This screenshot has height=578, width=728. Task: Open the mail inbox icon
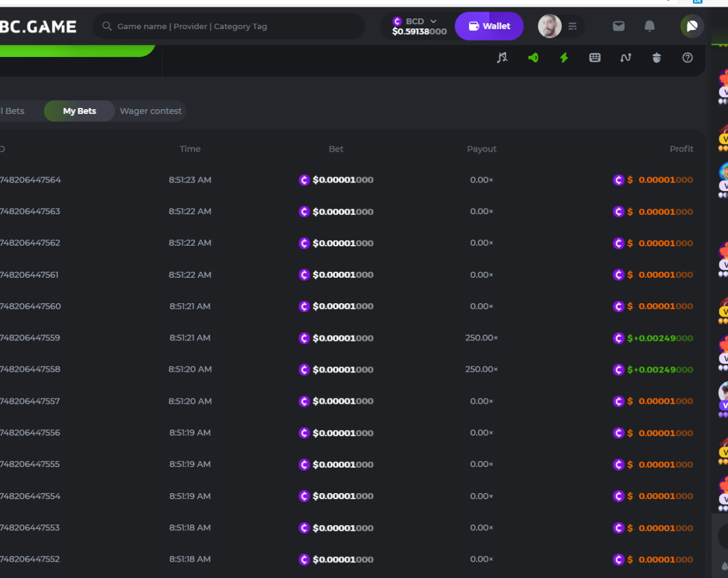point(618,26)
